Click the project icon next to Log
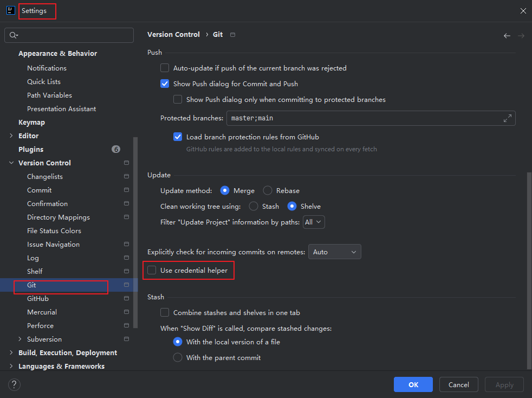This screenshot has width=532, height=398. pos(127,258)
